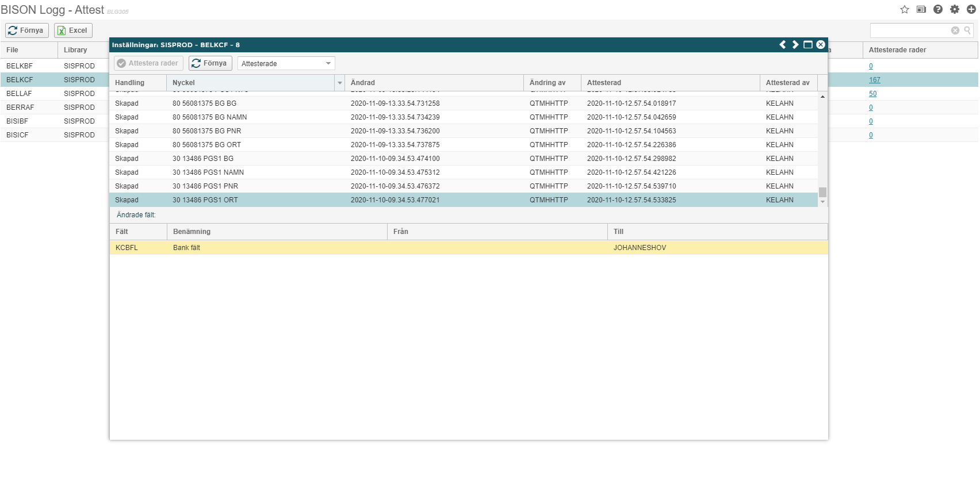Open Nyckel column dropdown arrow

click(x=340, y=83)
